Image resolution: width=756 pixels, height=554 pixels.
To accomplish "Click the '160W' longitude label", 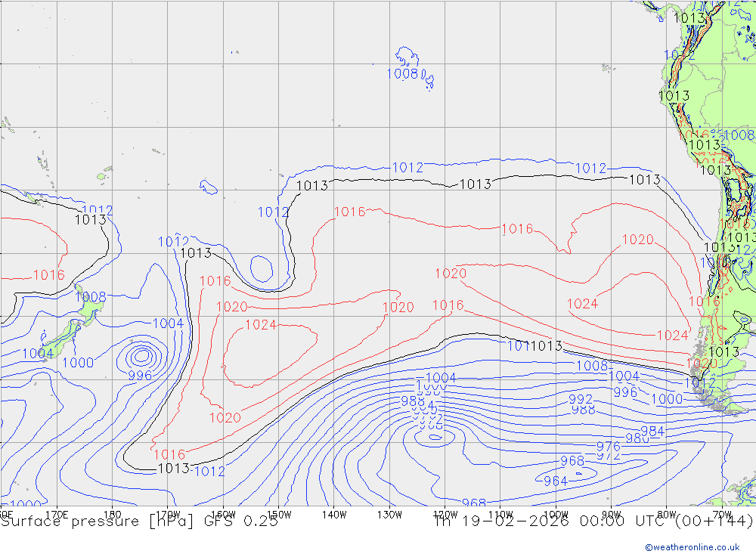I will point(223,515).
